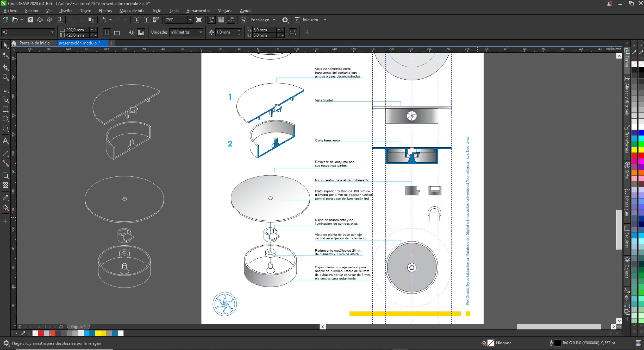
Task: Expand the A3 page size dropdown
Action: (x=52, y=32)
